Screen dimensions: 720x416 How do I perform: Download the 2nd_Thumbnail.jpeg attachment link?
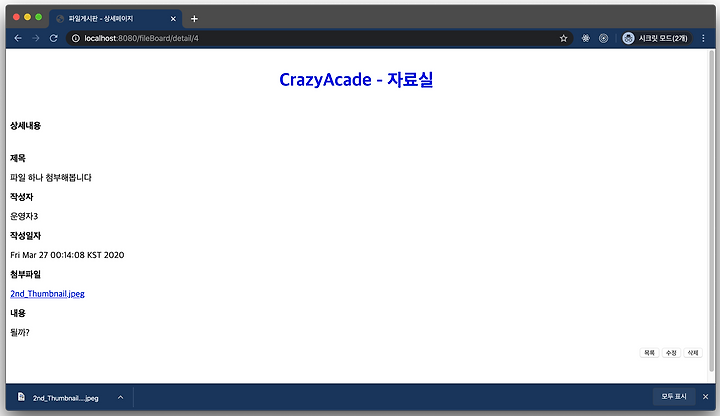point(47,294)
